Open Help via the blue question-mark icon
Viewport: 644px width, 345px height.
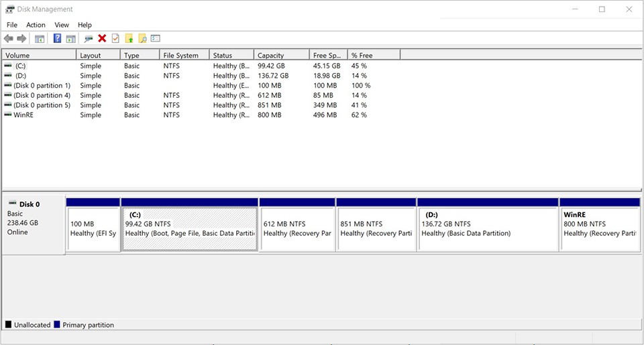click(x=58, y=39)
